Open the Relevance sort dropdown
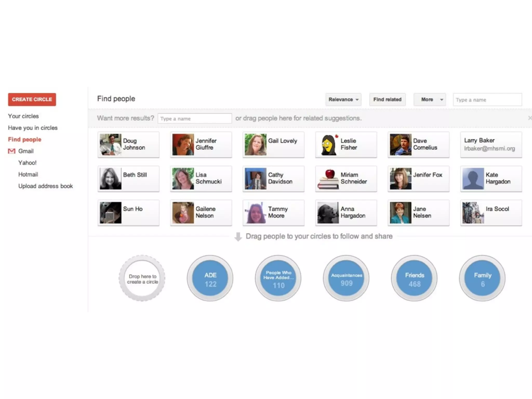 (343, 99)
